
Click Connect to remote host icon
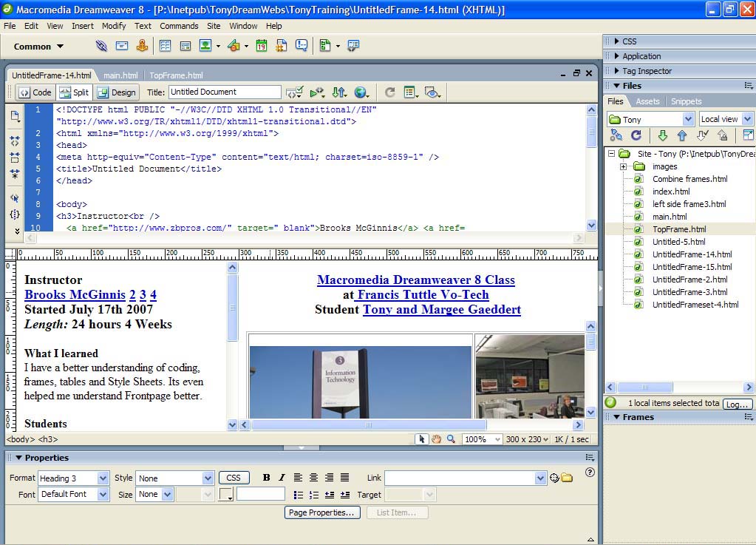click(x=616, y=135)
